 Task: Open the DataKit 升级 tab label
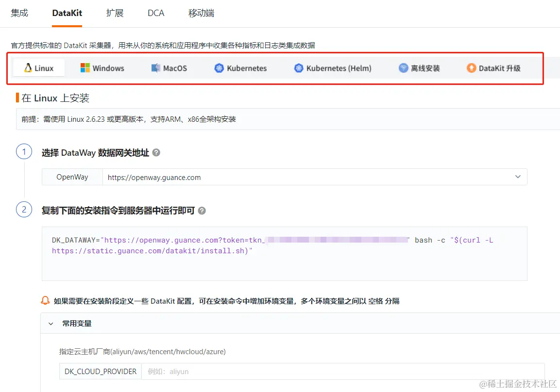[499, 68]
